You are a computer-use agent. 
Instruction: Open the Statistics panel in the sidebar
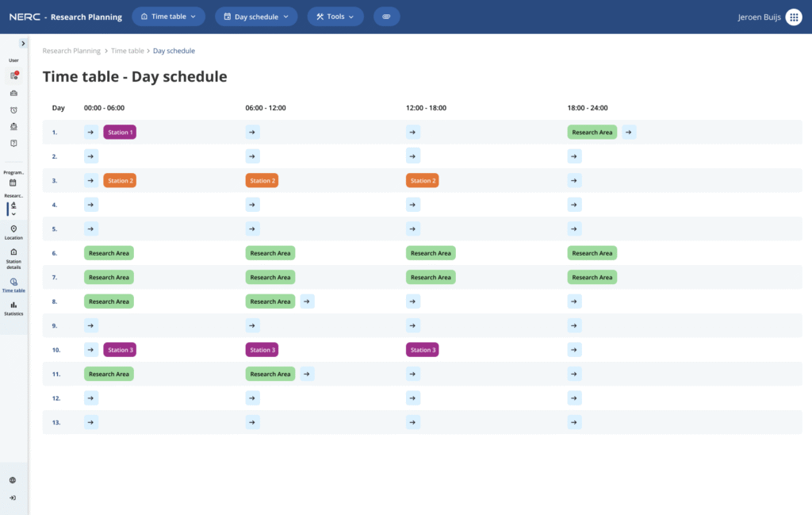point(13,309)
